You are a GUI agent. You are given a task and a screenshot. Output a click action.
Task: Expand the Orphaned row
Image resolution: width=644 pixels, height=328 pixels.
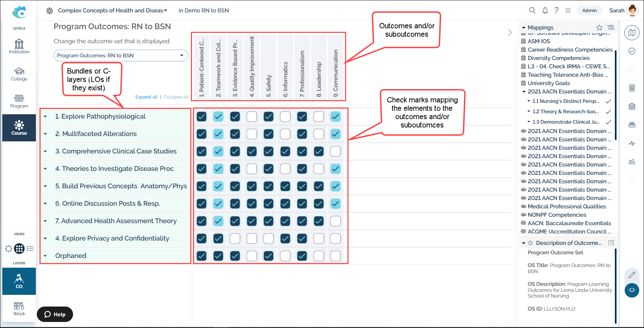45,256
